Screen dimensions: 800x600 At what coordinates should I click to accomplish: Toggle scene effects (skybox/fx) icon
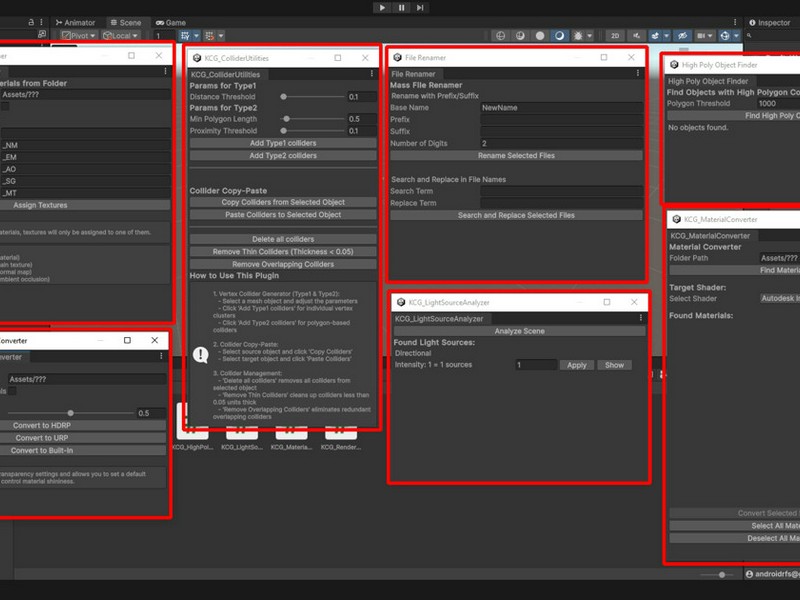(x=655, y=36)
